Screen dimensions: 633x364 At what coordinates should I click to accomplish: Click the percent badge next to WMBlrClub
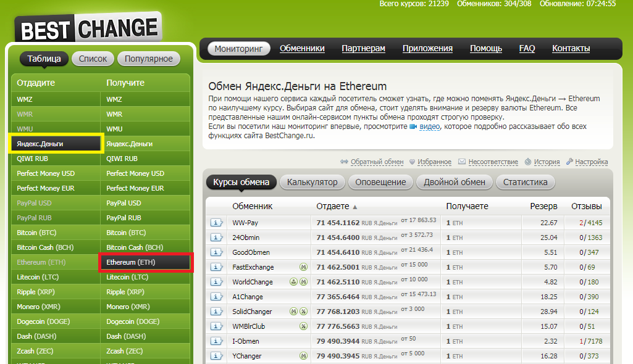tap(304, 326)
